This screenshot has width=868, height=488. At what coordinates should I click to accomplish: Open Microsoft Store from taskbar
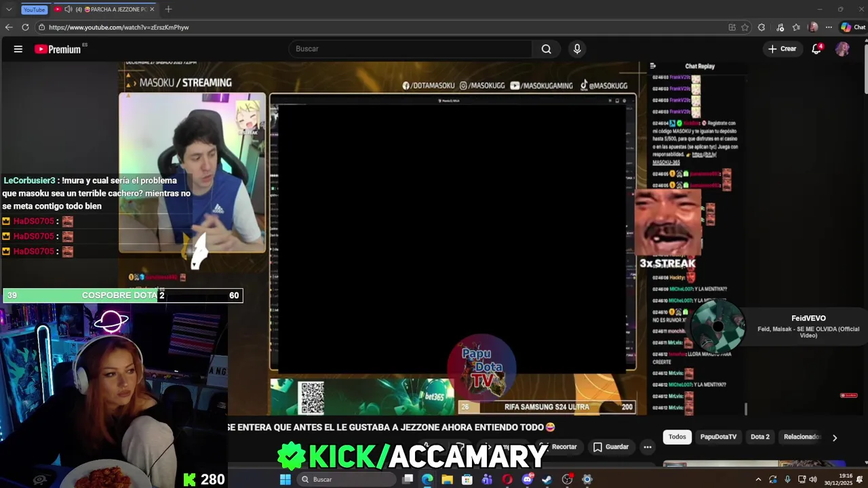click(467, 479)
